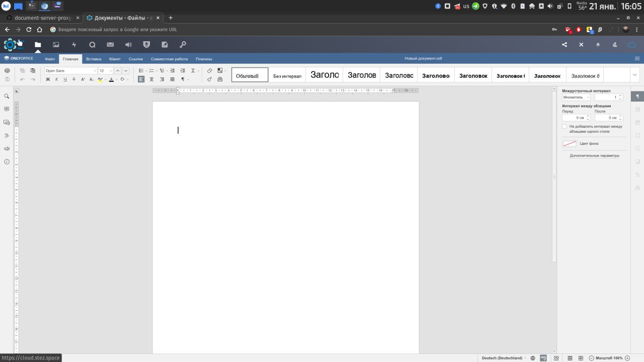Screen dimensions: 644x362
Task: Toggle spell checking in the status bar
Action: pyautogui.click(x=543, y=358)
